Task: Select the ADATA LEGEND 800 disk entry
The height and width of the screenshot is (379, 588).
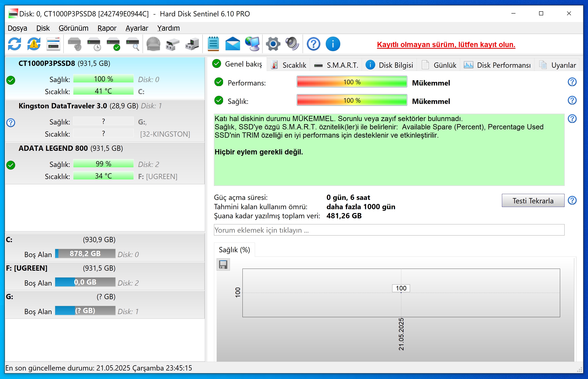Action: (x=105, y=163)
